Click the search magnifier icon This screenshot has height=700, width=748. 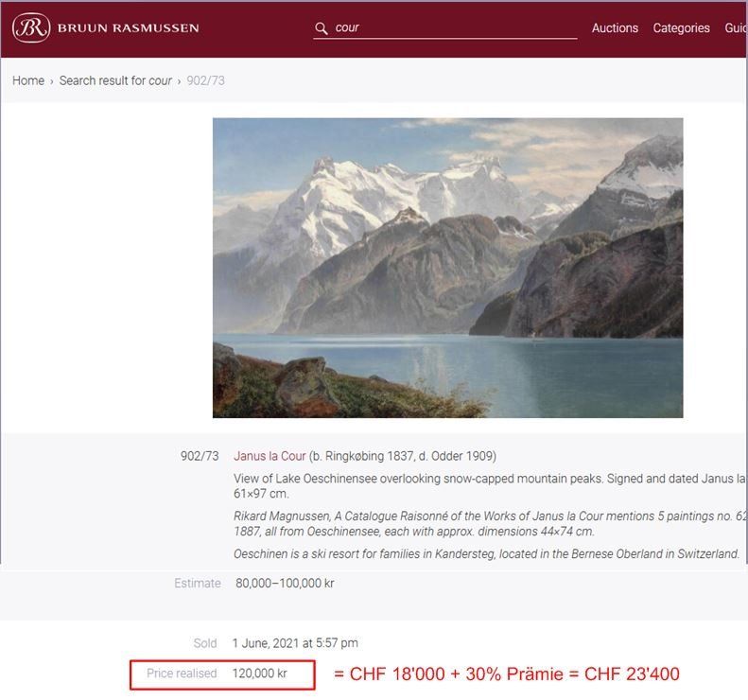322,28
